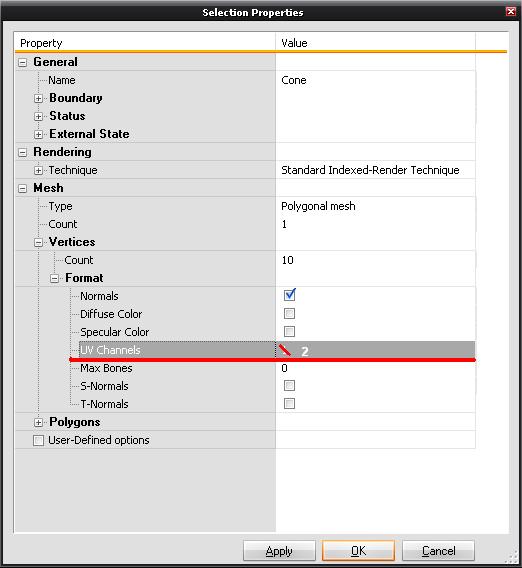The width and height of the screenshot is (522, 568).
Task: Collapse the General section
Action: (22, 63)
